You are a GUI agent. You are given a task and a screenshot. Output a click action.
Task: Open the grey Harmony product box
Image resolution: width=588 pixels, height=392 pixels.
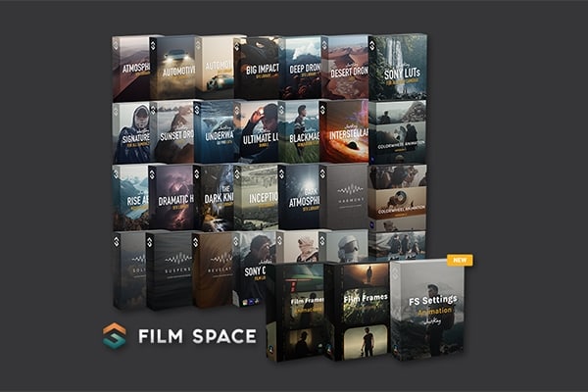[344, 197]
